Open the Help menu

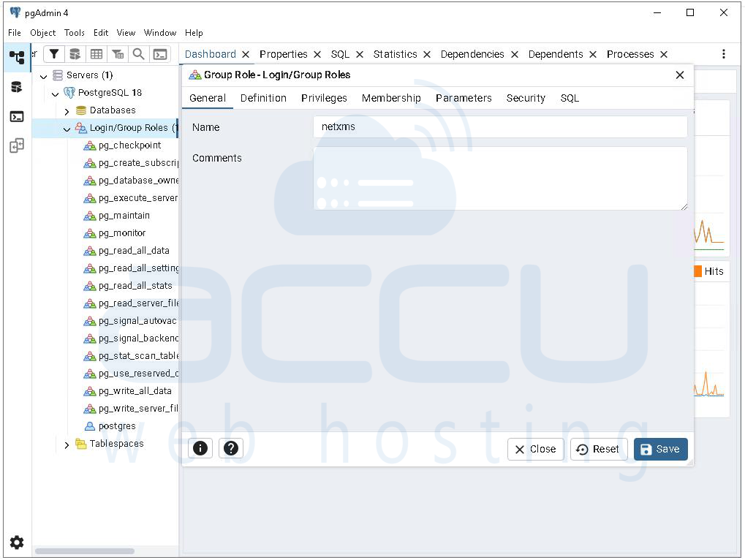194,33
